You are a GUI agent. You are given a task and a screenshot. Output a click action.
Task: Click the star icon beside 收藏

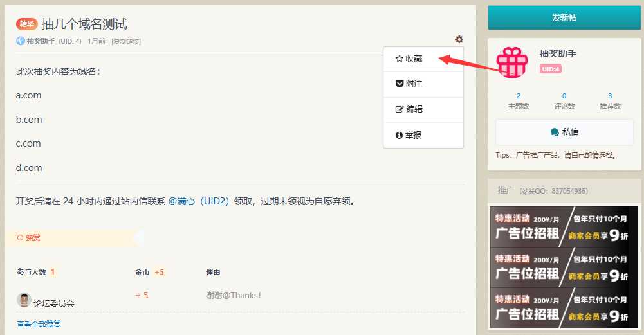[400, 59]
